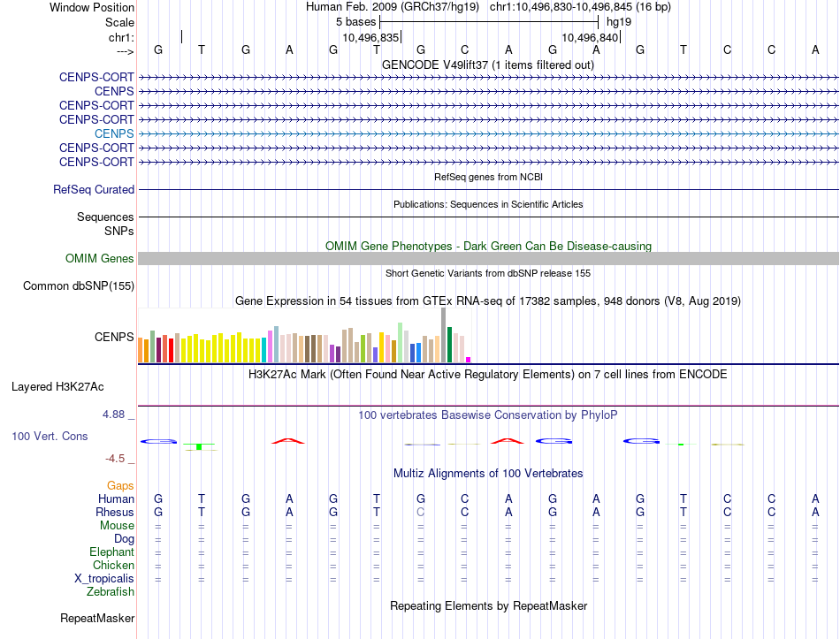The image size is (840, 639).
Task: Click the 10,496,835 position marker
Action: click(x=370, y=37)
